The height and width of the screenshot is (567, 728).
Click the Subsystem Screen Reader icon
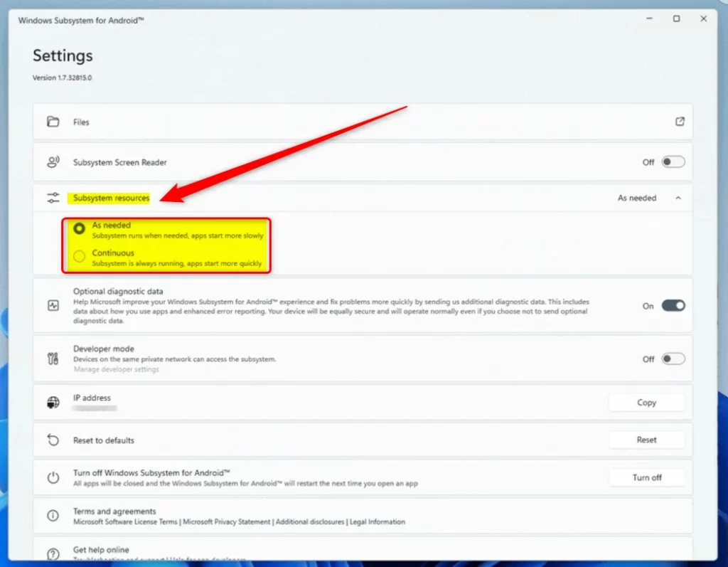(x=53, y=161)
